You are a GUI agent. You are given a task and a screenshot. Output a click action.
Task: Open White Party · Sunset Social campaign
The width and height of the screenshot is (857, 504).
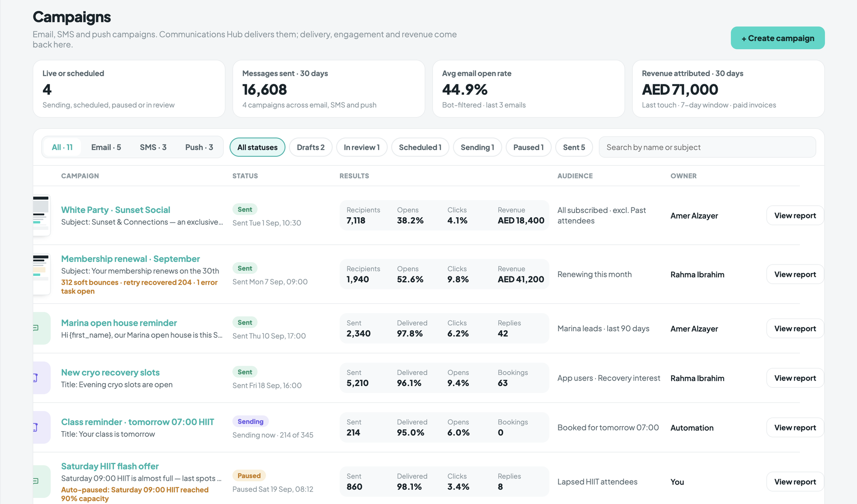(x=116, y=210)
